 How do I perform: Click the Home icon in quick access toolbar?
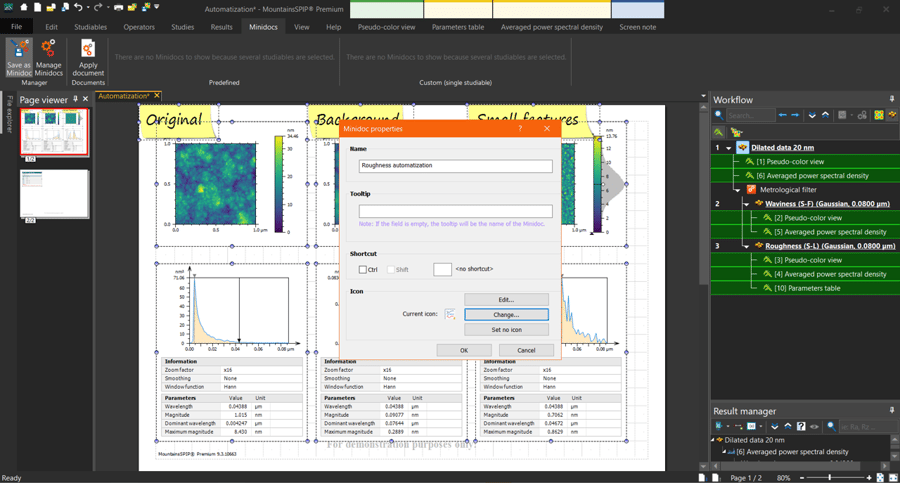24,7
